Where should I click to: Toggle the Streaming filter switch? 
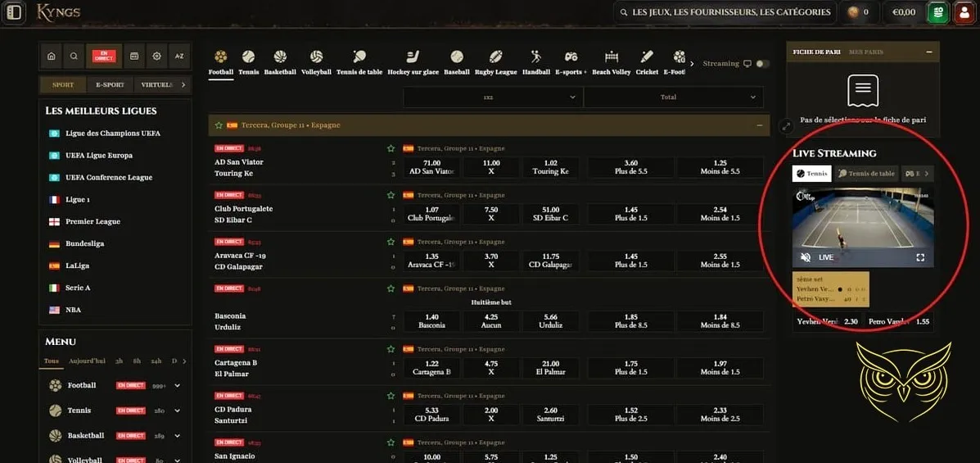click(762, 64)
